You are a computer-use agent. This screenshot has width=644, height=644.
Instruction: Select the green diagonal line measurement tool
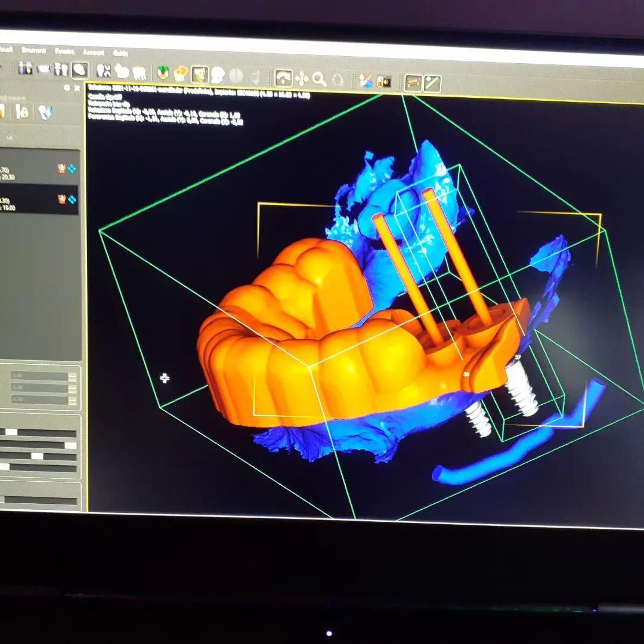tap(432, 83)
